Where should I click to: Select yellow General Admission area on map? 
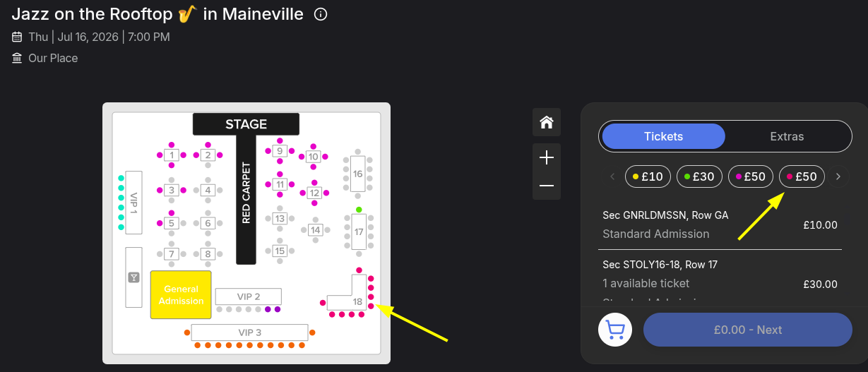[181, 295]
